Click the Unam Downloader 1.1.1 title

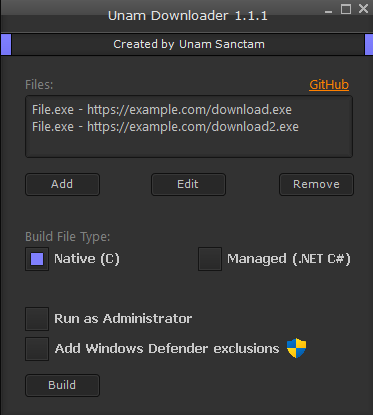pyautogui.click(x=188, y=16)
